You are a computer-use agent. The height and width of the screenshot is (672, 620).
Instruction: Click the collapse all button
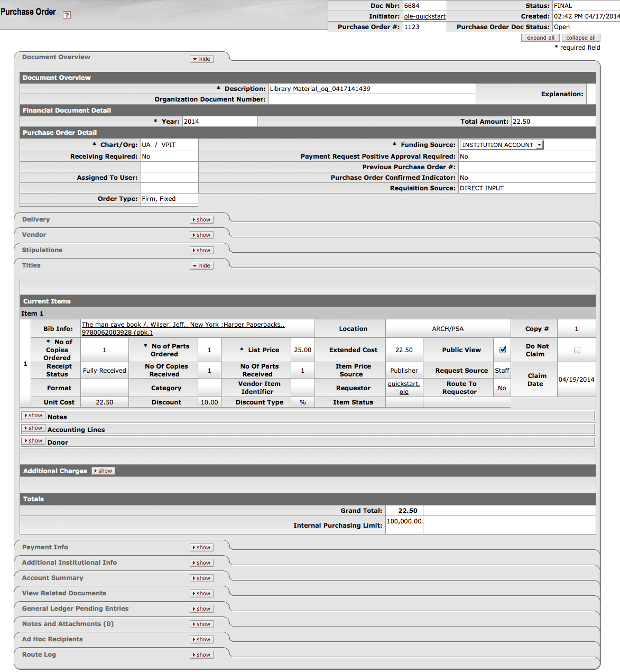click(581, 38)
